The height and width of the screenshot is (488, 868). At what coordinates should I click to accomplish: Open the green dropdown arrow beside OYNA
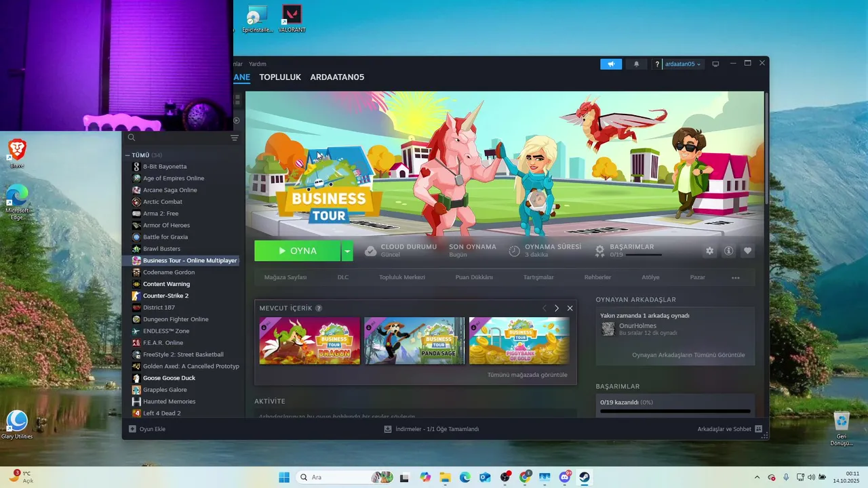(347, 251)
